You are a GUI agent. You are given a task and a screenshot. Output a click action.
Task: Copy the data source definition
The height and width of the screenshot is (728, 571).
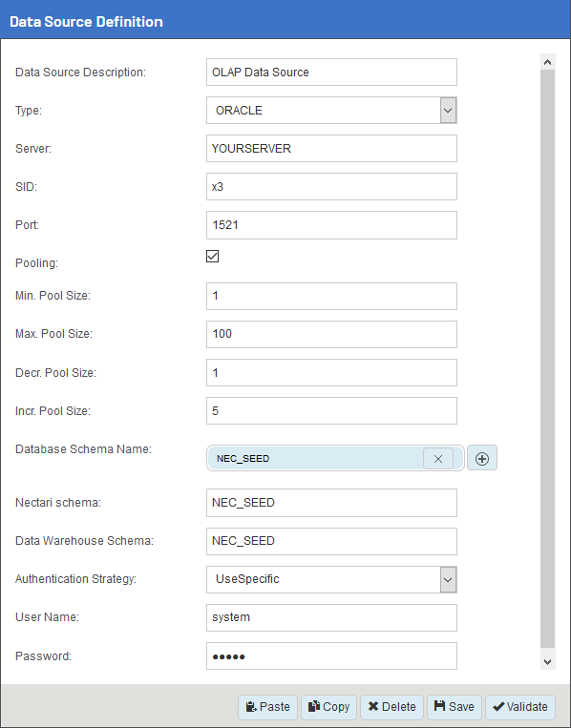click(328, 707)
